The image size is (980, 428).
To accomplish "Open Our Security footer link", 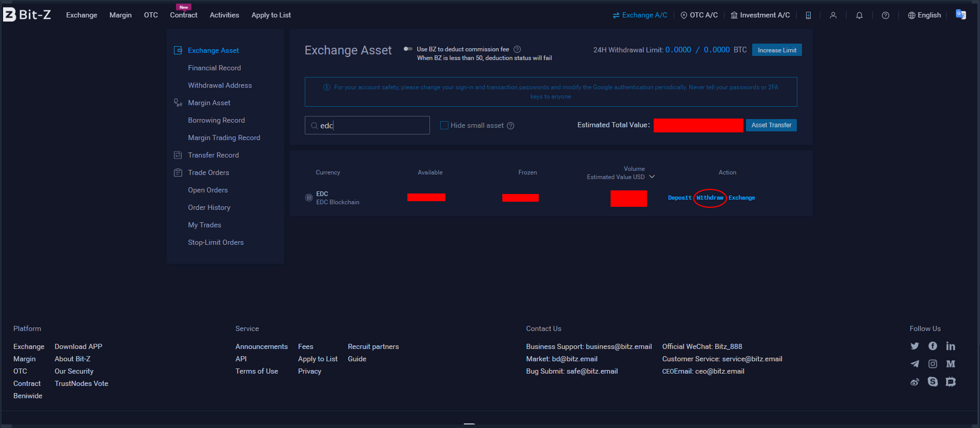I will click(74, 371).
